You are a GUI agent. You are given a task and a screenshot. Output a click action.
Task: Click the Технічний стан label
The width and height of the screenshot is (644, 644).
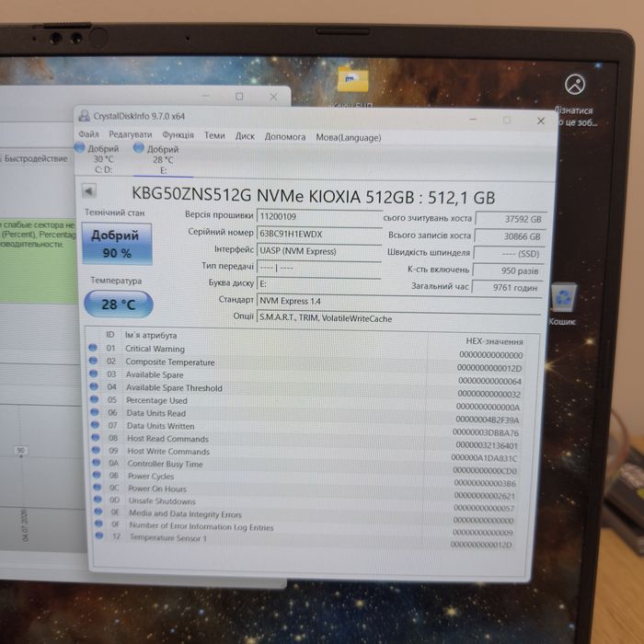[x=115, y=213]
